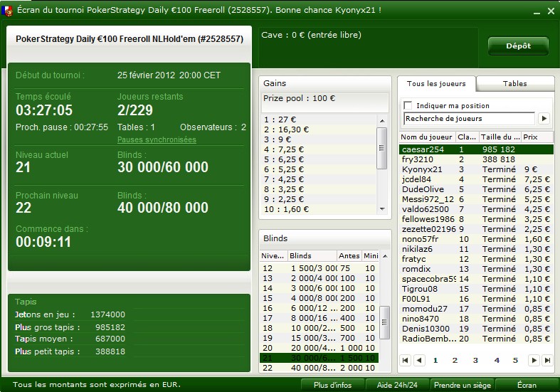This screenshot has height=392, width=560.
Task: Click the player search go arrow
Action: [544, 119]
